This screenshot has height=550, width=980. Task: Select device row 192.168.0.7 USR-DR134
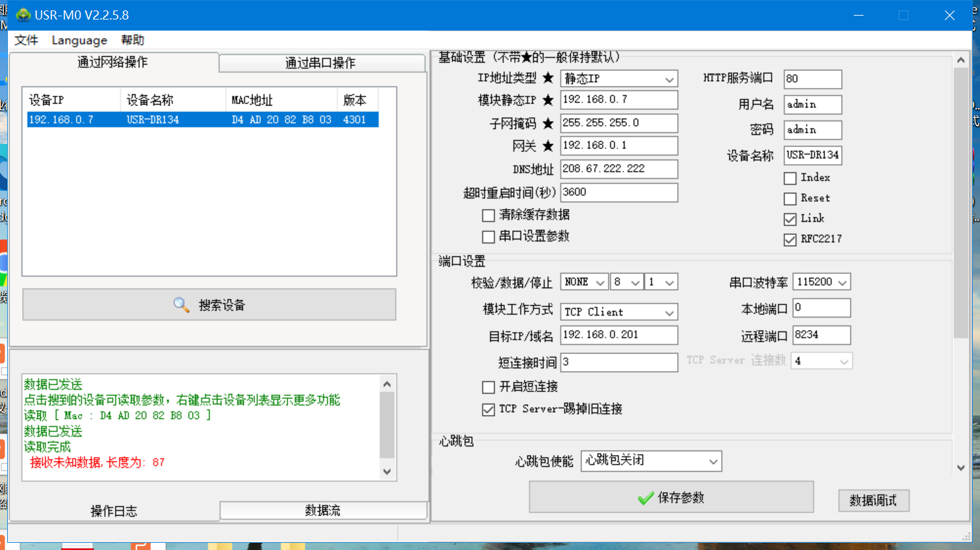[x=202, y=120]
